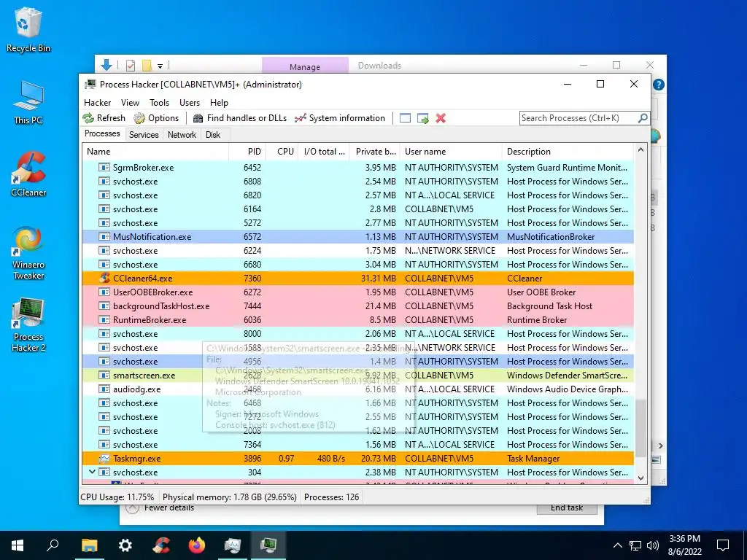The image size is (747, 560).
Task: Click the process list vertical scrollbar thumb
Action: click(x=640, y=427)
